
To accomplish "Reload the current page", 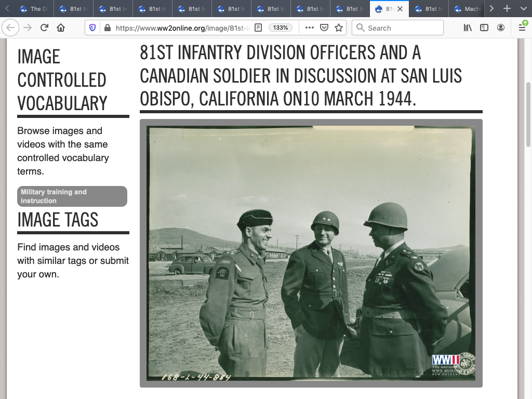I will [44, 28].
